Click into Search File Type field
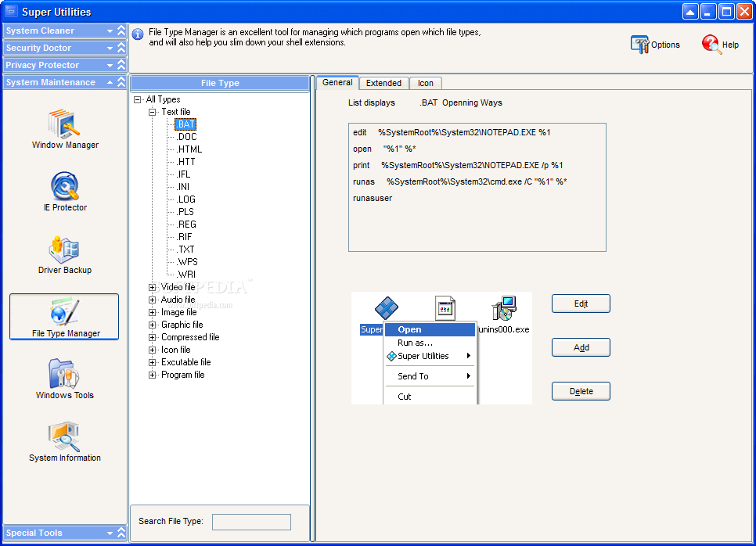 pos(251,522)
